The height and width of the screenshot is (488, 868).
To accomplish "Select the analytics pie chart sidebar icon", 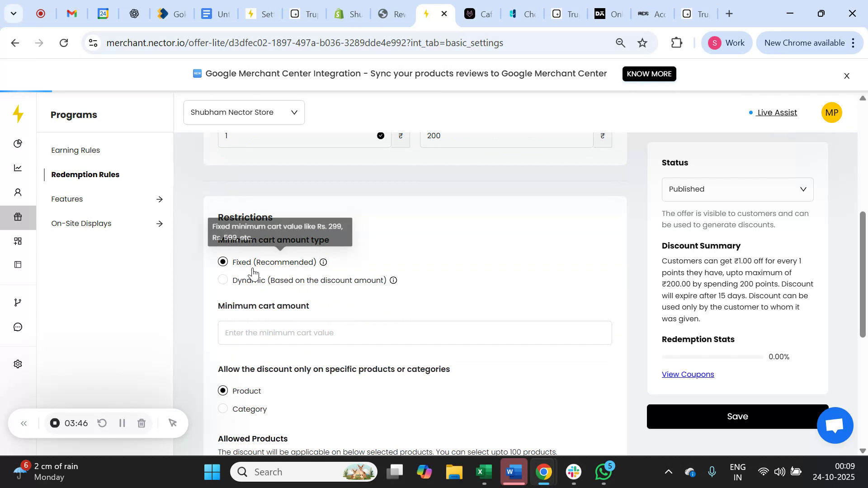I will point(18,143).
